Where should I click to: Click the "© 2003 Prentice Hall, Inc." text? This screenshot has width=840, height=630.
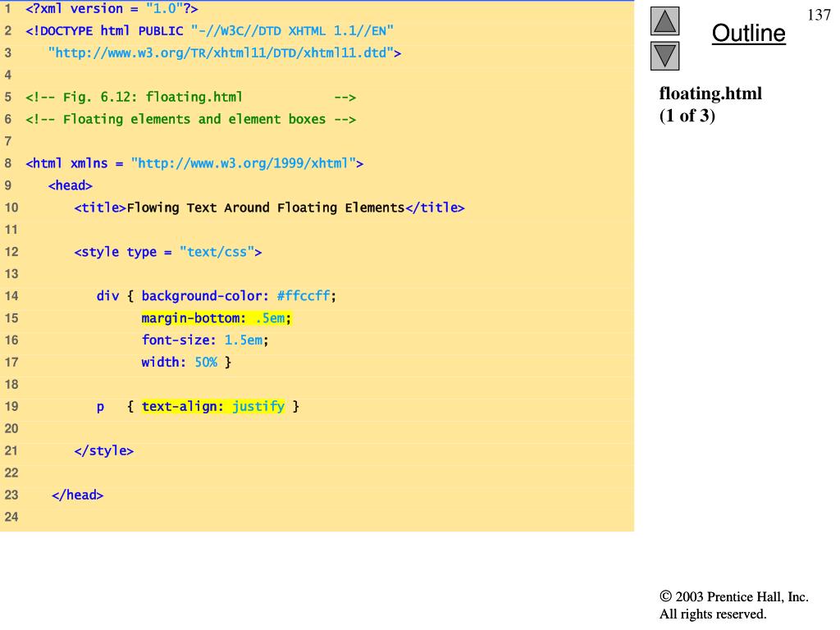(734, 597)
